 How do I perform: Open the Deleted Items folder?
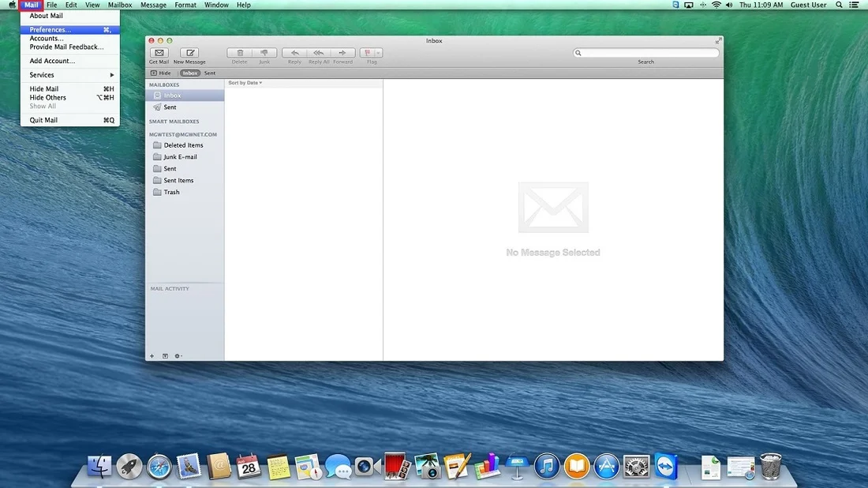(185, 145)
